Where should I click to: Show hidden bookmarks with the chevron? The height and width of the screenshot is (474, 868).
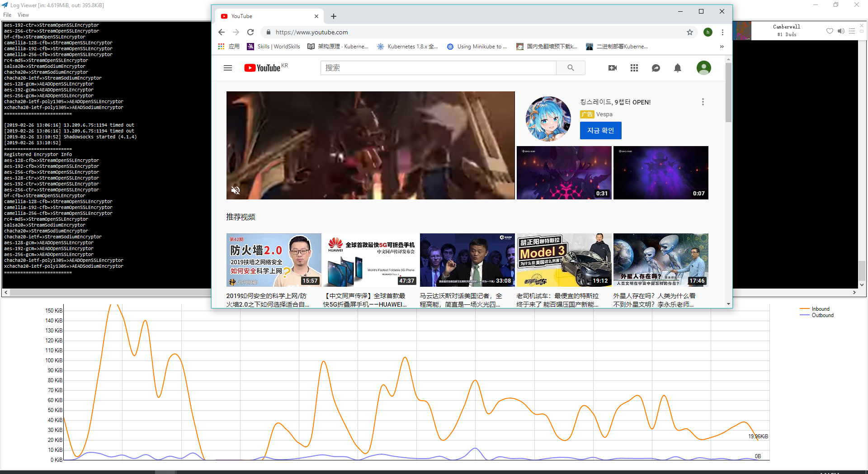pyautogui.click(x=722, y=47)
